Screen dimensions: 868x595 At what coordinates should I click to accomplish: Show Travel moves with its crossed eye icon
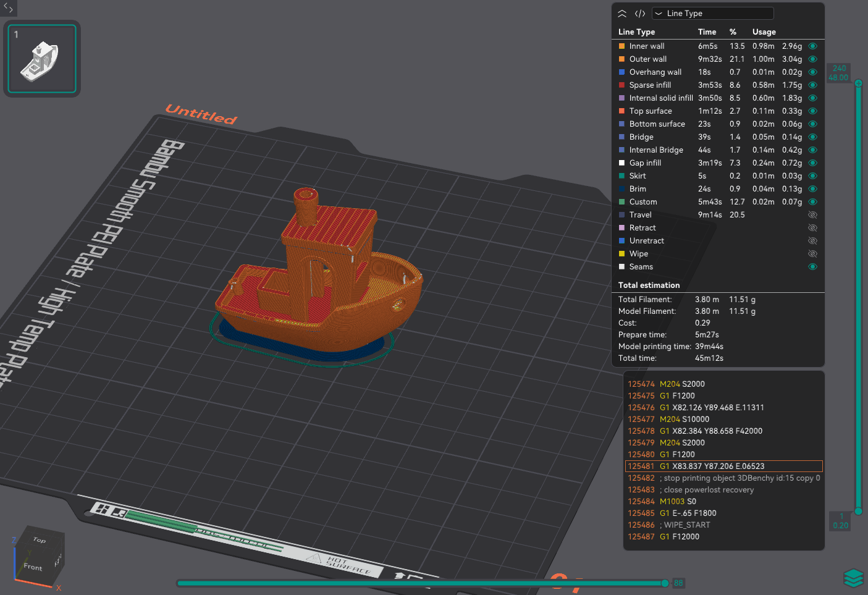(x=813, y=215)
